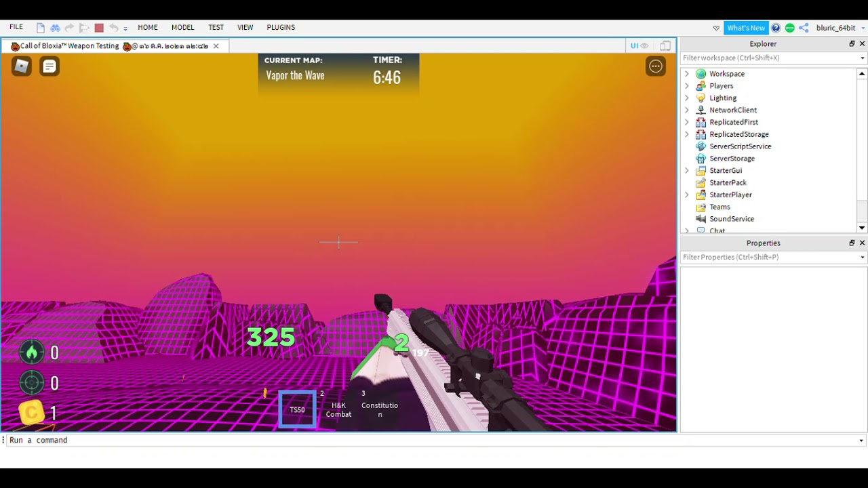
Task: Open the Roblox menu icon in the game view
Action: 22,66
